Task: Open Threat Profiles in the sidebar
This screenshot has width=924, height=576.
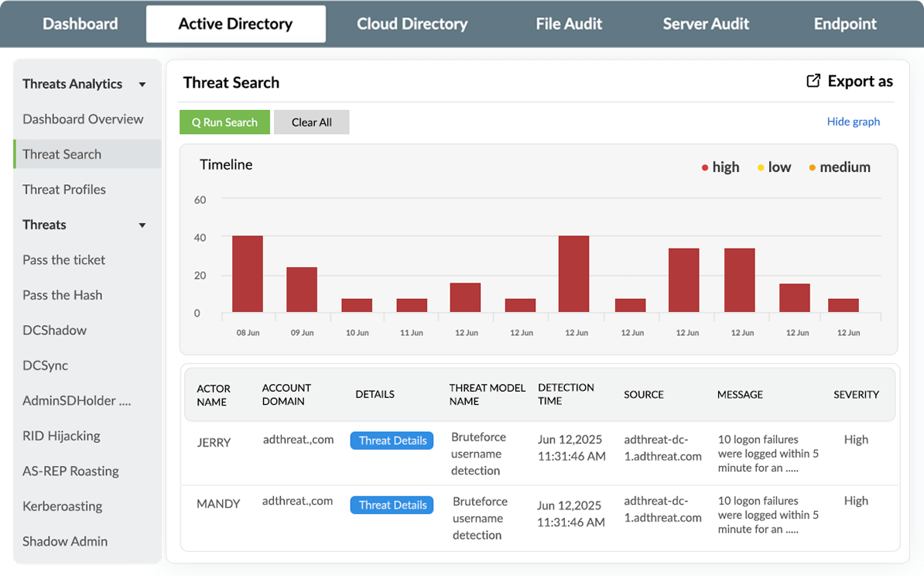Action: pos(63,189)
